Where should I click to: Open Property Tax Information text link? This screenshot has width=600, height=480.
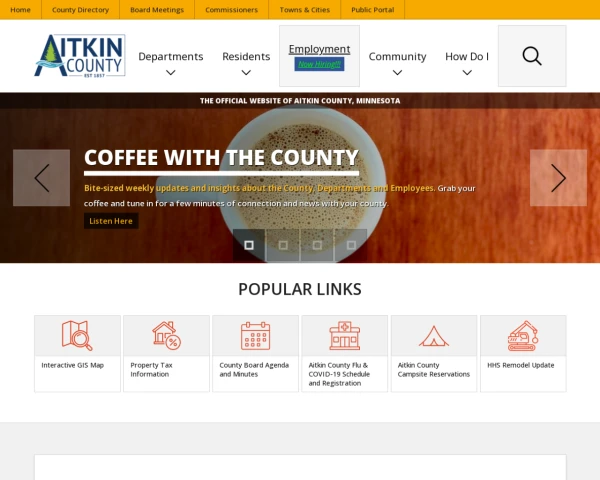(x=152, y=370)
